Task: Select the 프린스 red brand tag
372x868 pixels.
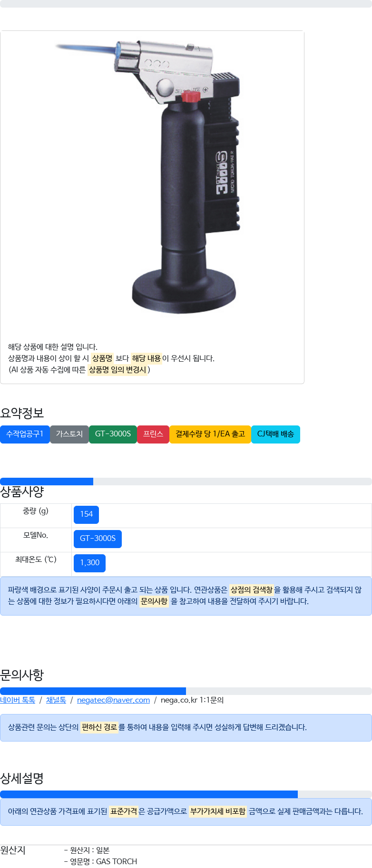Action: 153,434
